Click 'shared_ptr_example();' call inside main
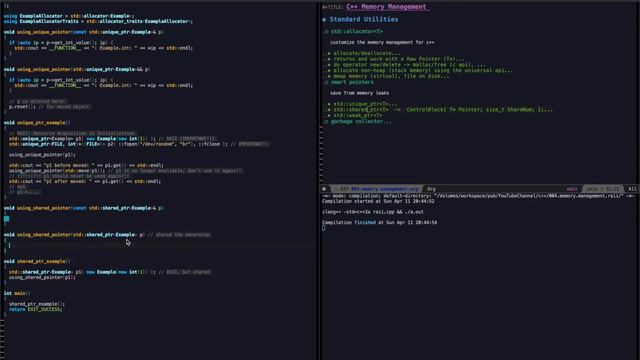Screen dimensions: 640x360 click(x=37, y=304)
